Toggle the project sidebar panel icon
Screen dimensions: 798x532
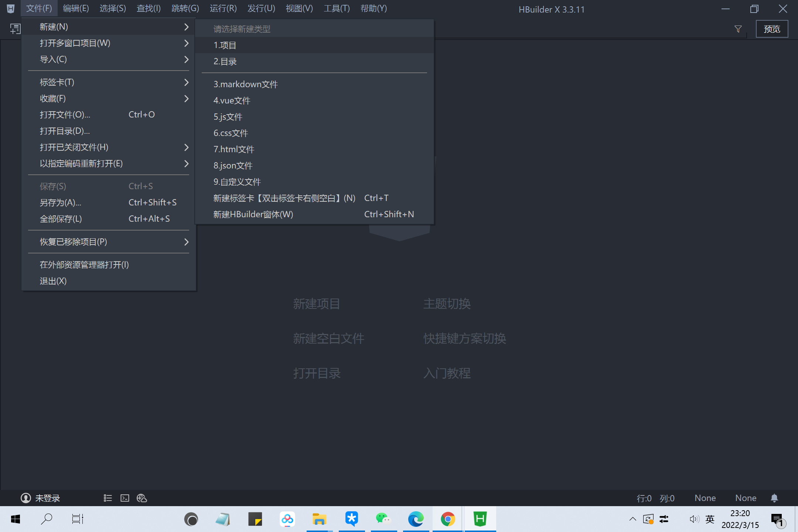[15, 29]
